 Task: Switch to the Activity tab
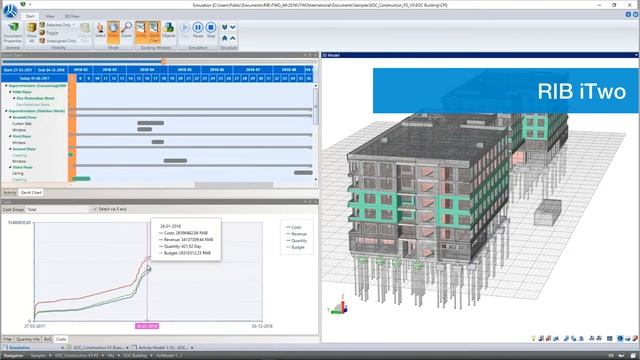pyautogui.click(x=10, y=193)
